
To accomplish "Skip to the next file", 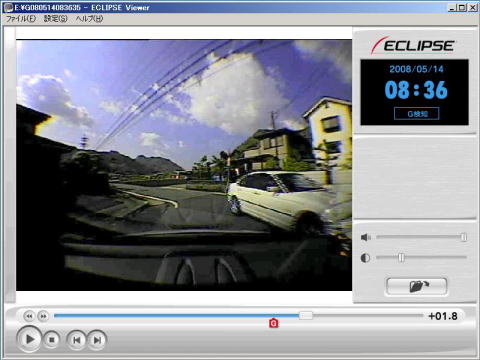I will [x=97, y=340].
